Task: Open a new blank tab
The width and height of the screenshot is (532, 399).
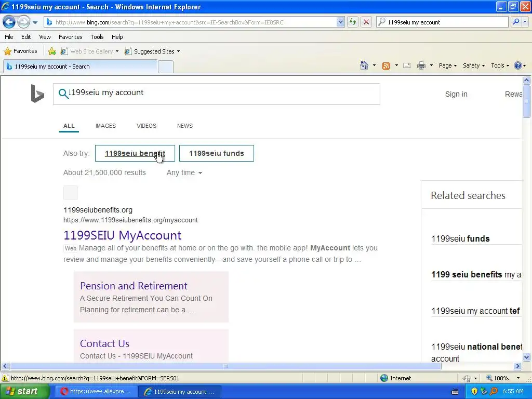Action: [166, 66]
